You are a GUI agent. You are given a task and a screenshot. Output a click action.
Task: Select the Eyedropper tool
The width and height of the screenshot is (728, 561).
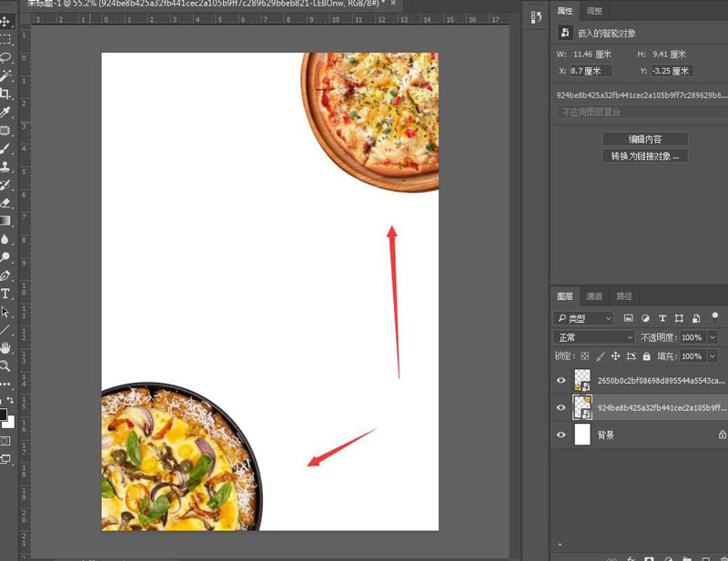pyautogui.click(x=5, y=112)
